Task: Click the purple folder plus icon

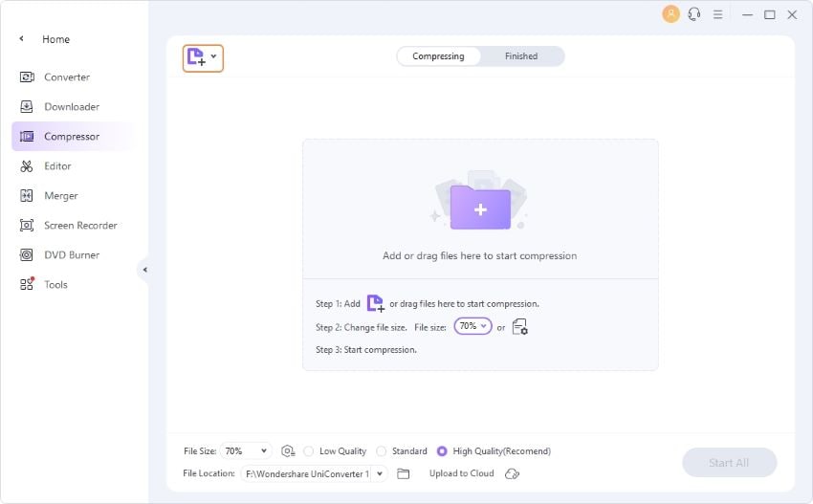Action: (x=480, y=207)
